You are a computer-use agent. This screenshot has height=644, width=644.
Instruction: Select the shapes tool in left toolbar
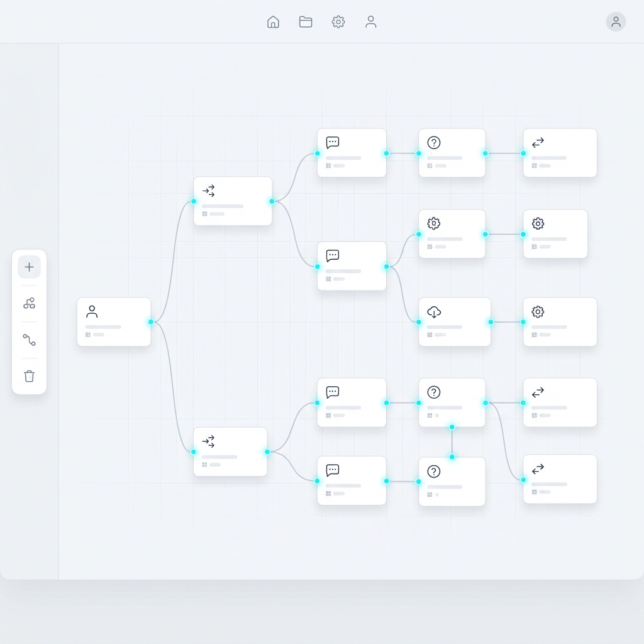point(29,304)
